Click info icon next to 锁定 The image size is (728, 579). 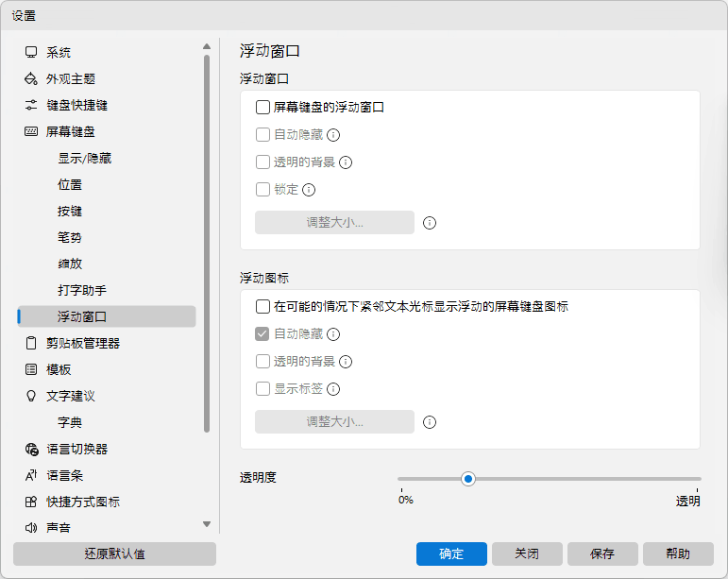309,190
